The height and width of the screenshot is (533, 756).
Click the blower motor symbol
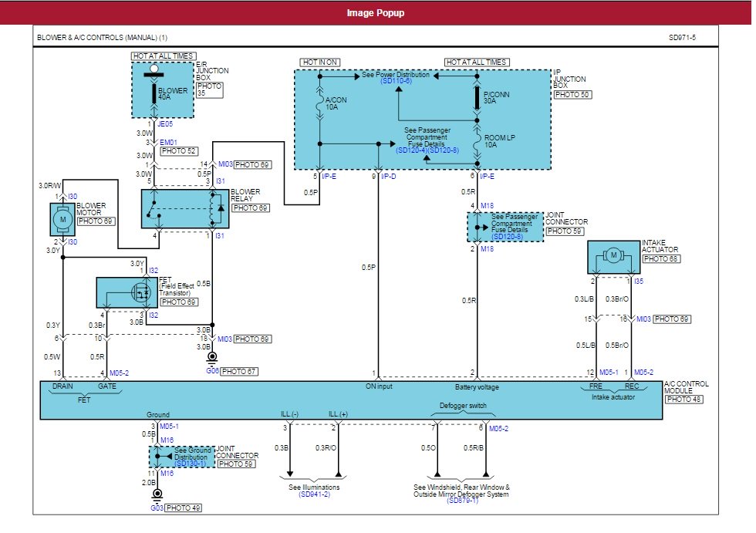[62, 221]
